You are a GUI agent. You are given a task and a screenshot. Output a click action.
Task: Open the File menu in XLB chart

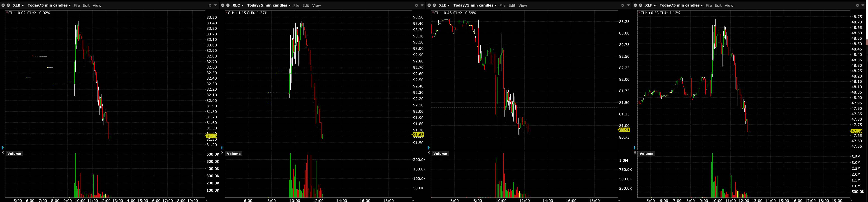[x=76, y=5]
